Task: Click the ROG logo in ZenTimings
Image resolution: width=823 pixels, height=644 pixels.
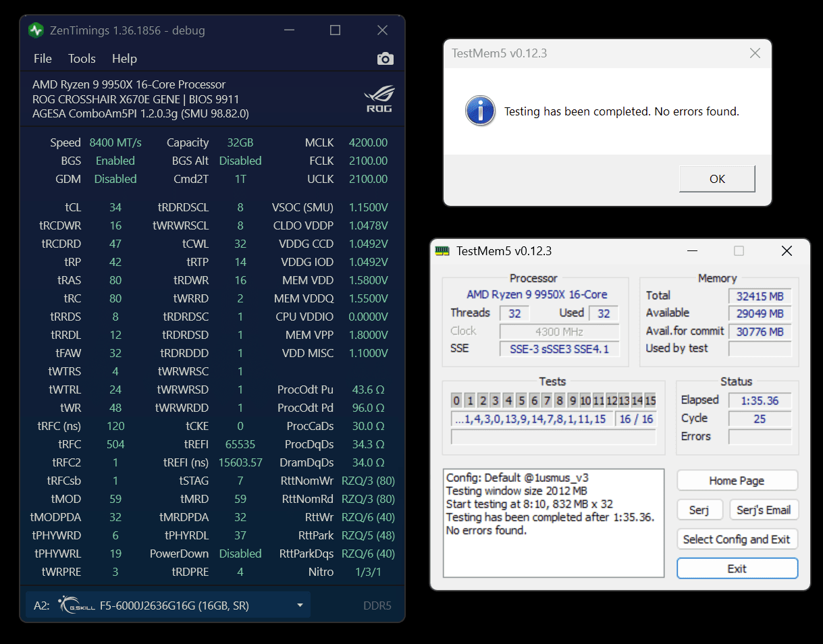Action: coord(379,99)
